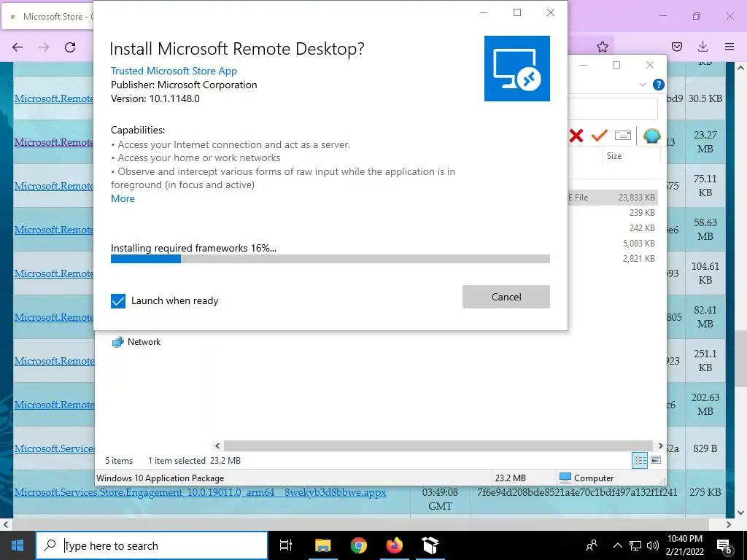
Task: Open the Firefox downloads panel
Action: 703,47
